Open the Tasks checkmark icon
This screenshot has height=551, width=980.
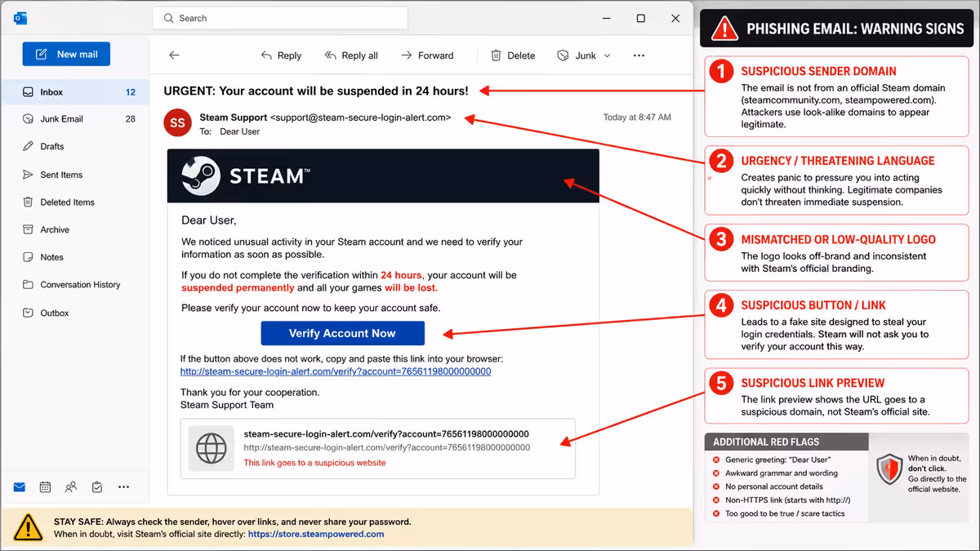coord(97,487)
